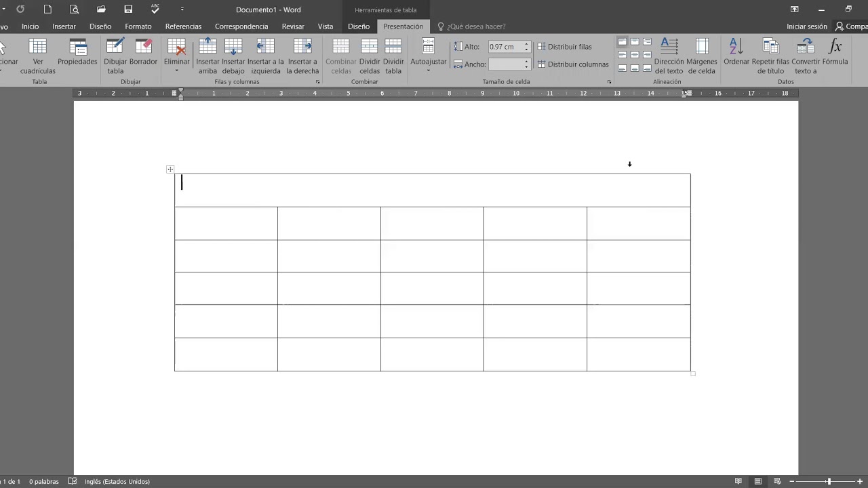Increase the Alto row height with up arrow
This screenshot has width=868, height=488.
pyautogui.click(x=526, y=44)
